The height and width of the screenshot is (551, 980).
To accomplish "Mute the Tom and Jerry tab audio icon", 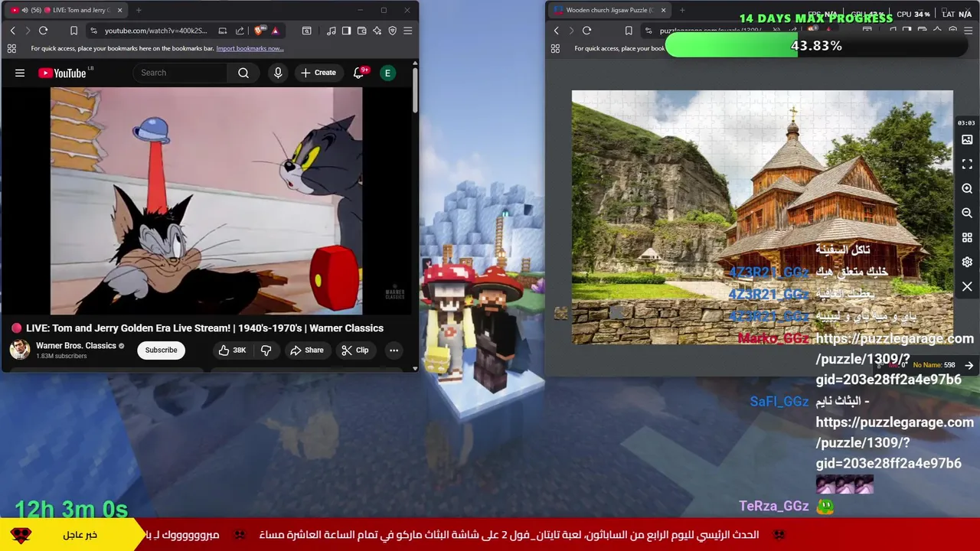I will tap(24, 10).
